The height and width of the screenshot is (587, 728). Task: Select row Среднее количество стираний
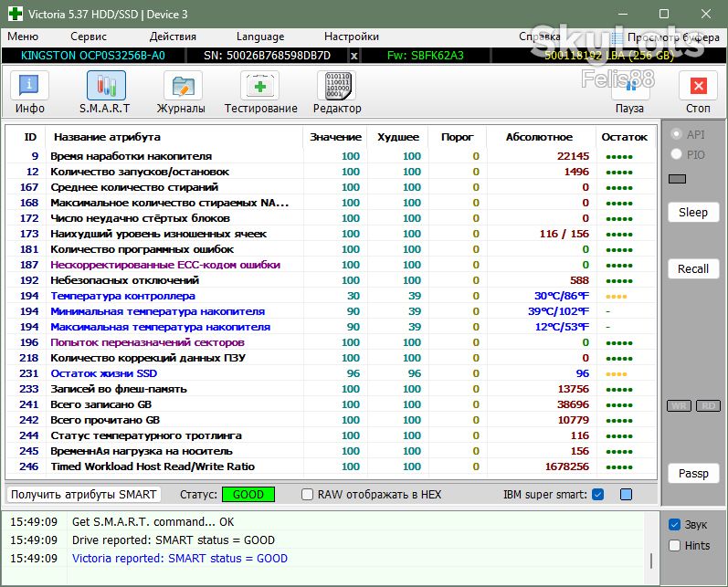[x=331, y=187]
